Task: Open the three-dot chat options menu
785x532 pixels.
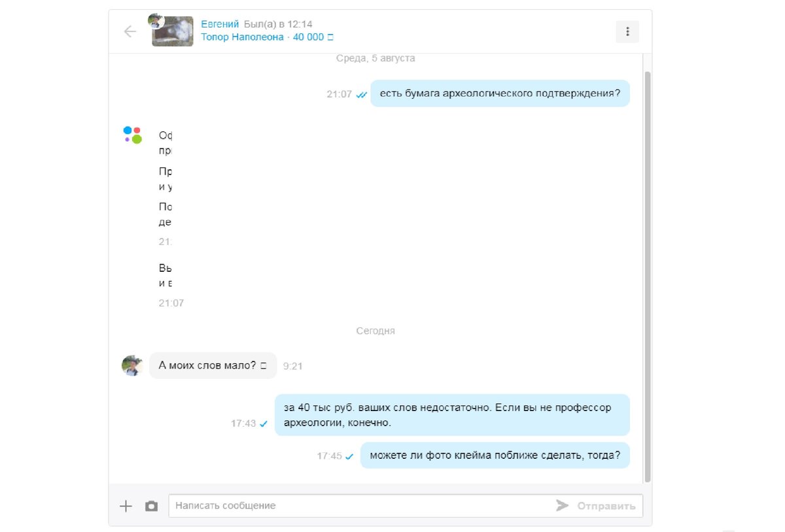Action: [627, 31]
